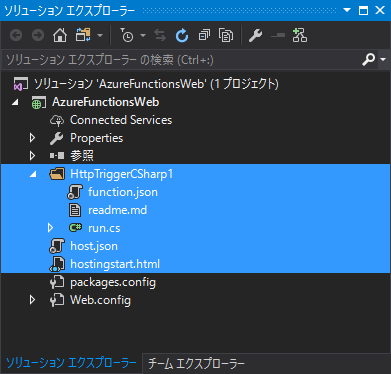Image resolution: width=391 pixels, height=374 pixels.
Task: Select the hostingstart.html file
Action: coord(115,264)
